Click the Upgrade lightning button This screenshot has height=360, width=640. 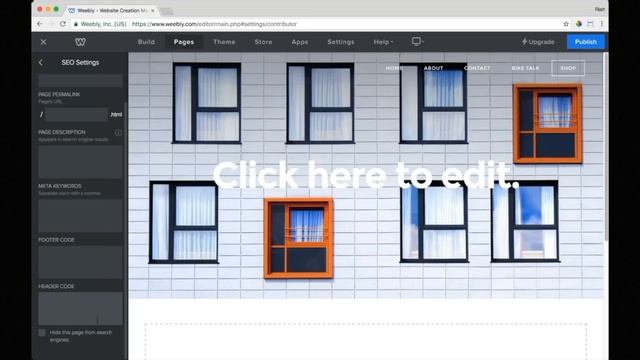(x=538, y=42)
